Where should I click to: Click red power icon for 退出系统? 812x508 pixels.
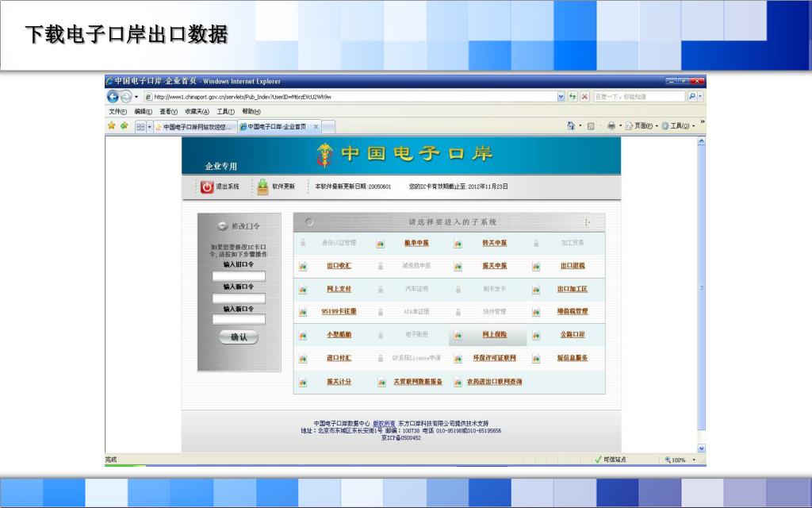click(207, 187)
